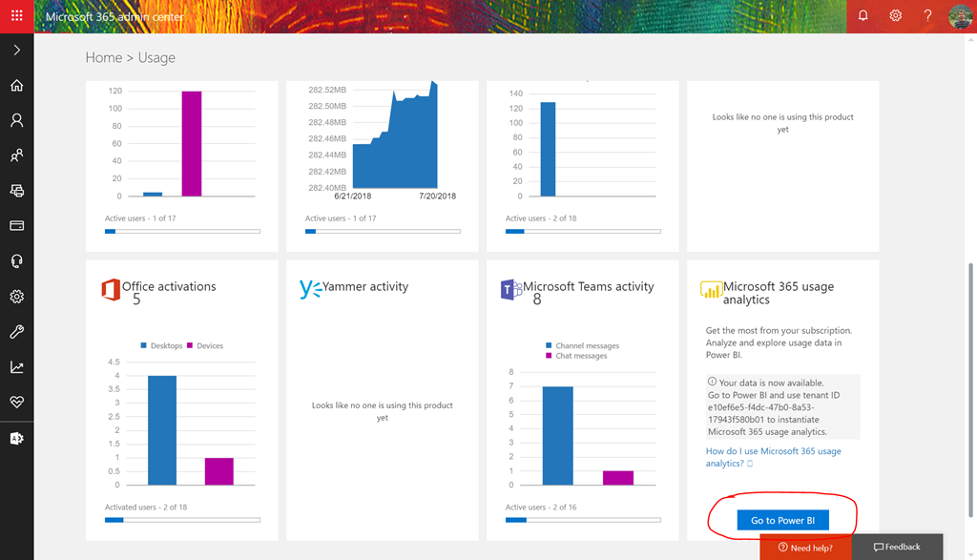Open settings gear in top header
Viewport: 977px width, 560px height.
pos(895,15)
